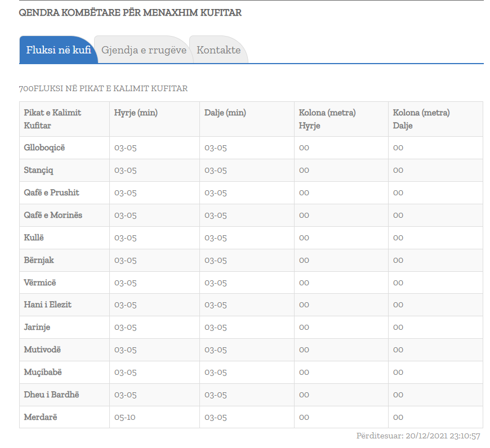Select the Qafë e Morinës row name
Image resolution: width=490 pixels, height=448 pixels.
coord(53,215)
